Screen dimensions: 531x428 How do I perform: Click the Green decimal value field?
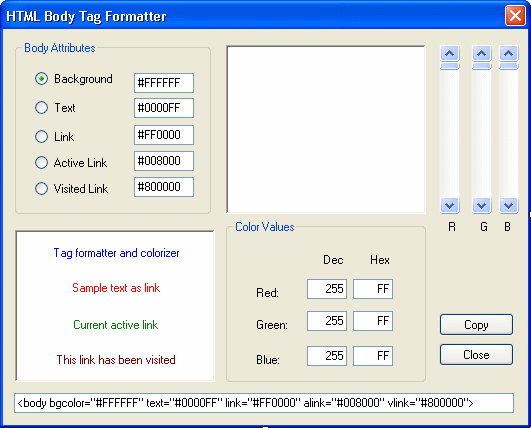[327, 321]
